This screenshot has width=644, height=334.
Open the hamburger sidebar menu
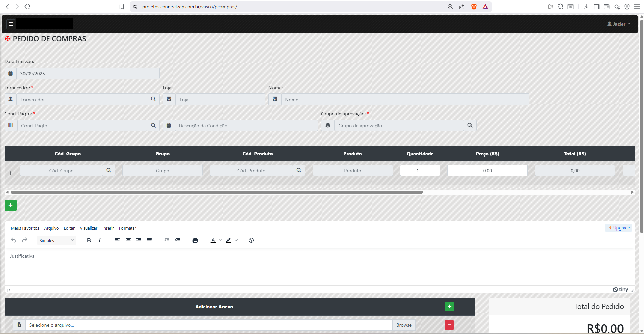point(11,24)
